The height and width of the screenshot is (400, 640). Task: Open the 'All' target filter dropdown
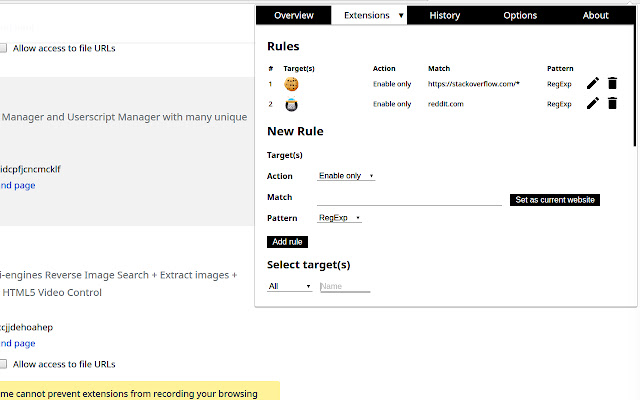pos(290,286)
